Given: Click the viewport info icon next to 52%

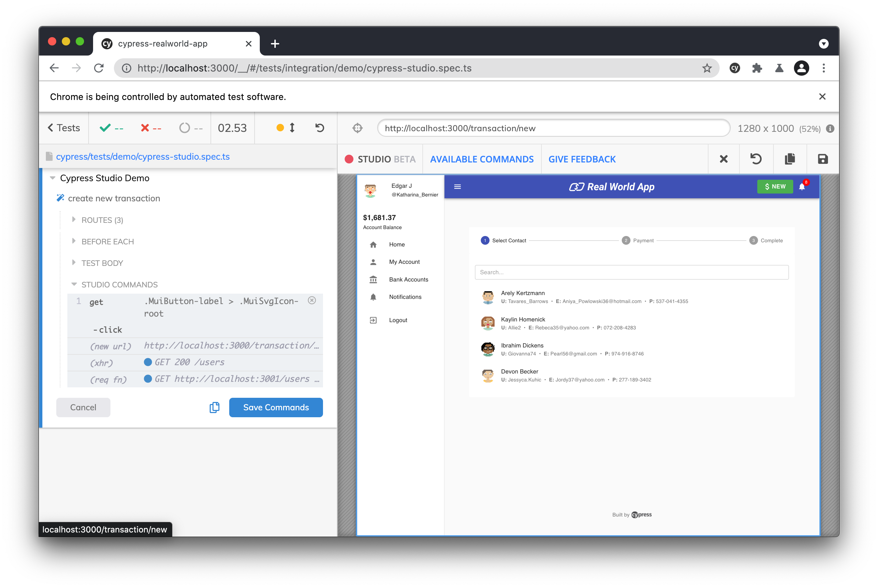Looking at the screenshot, I should coord(830,129).
